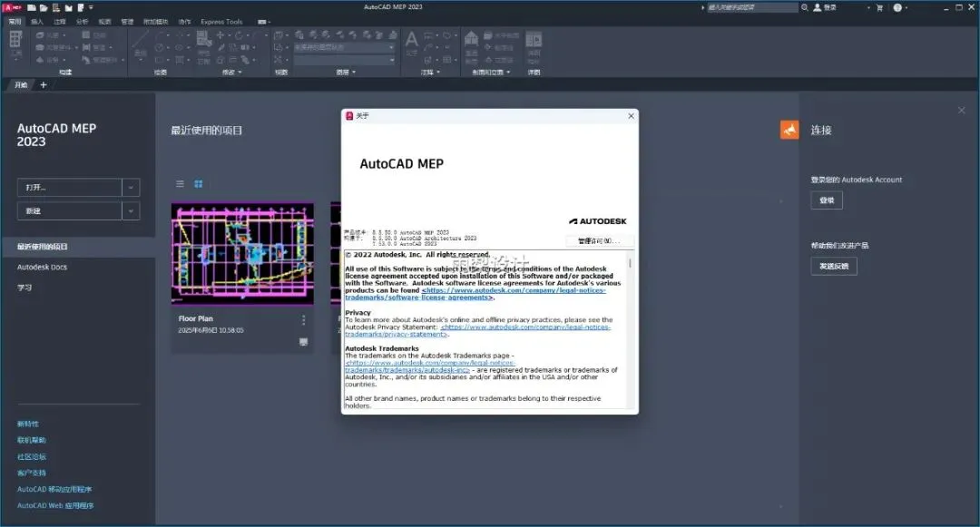Open the 视图 ribbon tab
Screen dimensions: 980x527
coord(104,22)
